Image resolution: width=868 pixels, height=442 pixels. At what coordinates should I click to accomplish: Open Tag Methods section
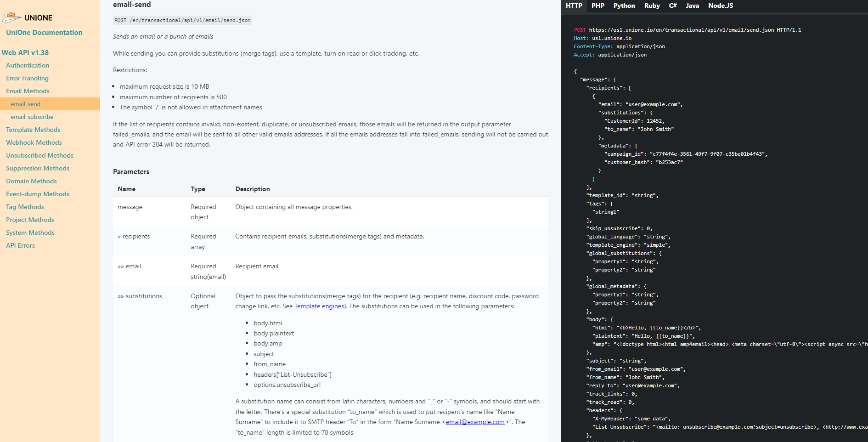[x=25, y=207]
